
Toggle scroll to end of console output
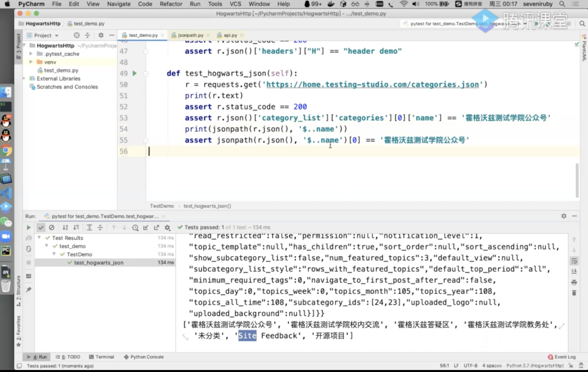click(x=574, y=271)
